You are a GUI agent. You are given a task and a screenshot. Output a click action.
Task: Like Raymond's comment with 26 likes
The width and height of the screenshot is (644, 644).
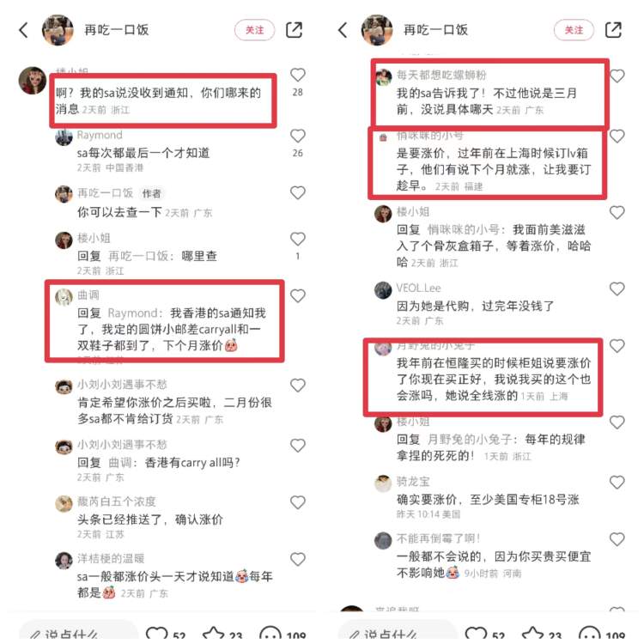(x=298, y=136)
